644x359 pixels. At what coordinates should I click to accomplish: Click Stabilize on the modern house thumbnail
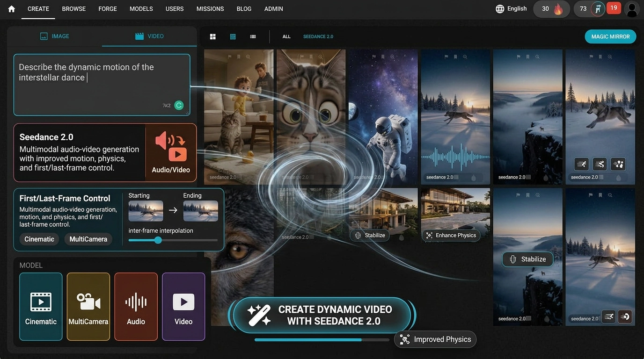[x=370, y=235]
